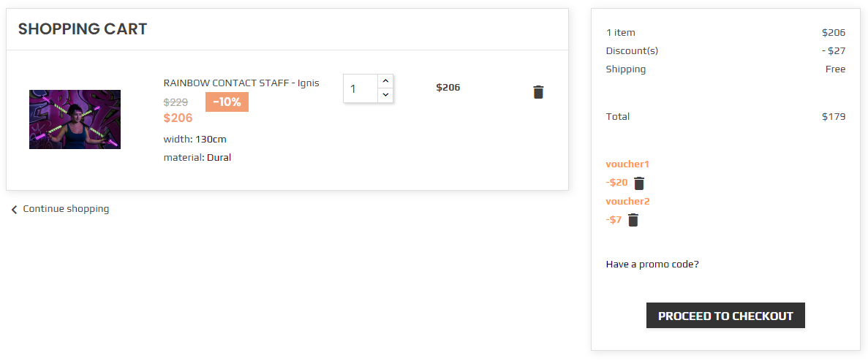Click the crossed-out $229 original price
The width and height of the screenshot is (868, 361).
tap(176, 102)
